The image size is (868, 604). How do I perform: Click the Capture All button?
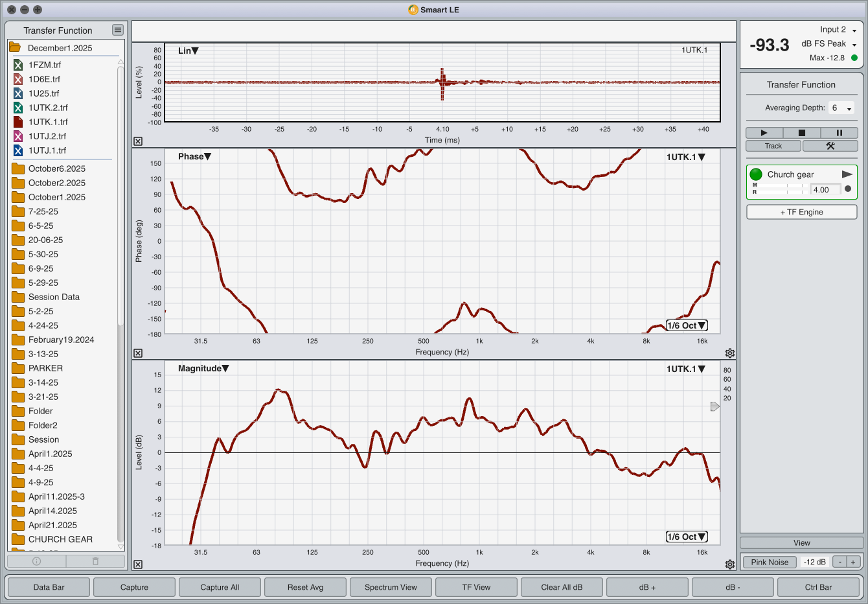click(x=220, y=587)
